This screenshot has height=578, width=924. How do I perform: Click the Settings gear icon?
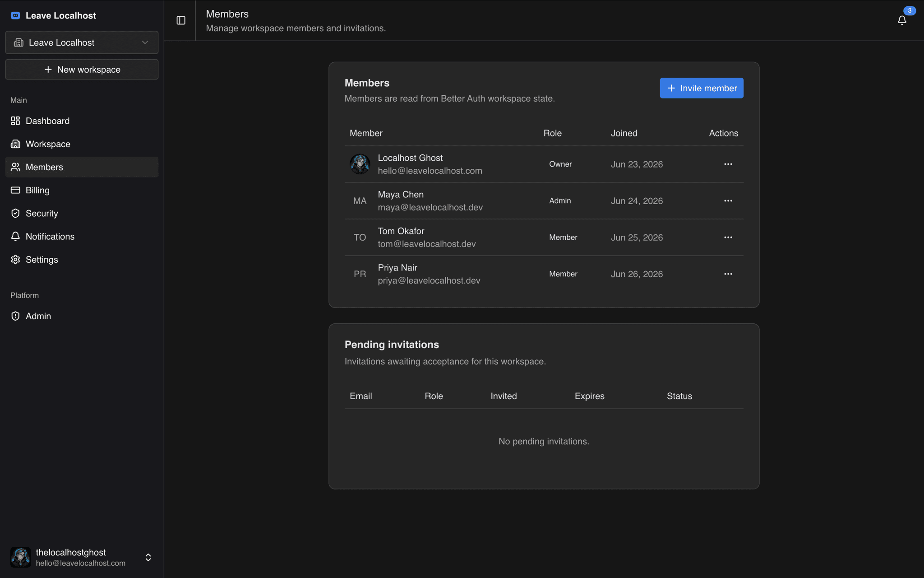point(15,259)
